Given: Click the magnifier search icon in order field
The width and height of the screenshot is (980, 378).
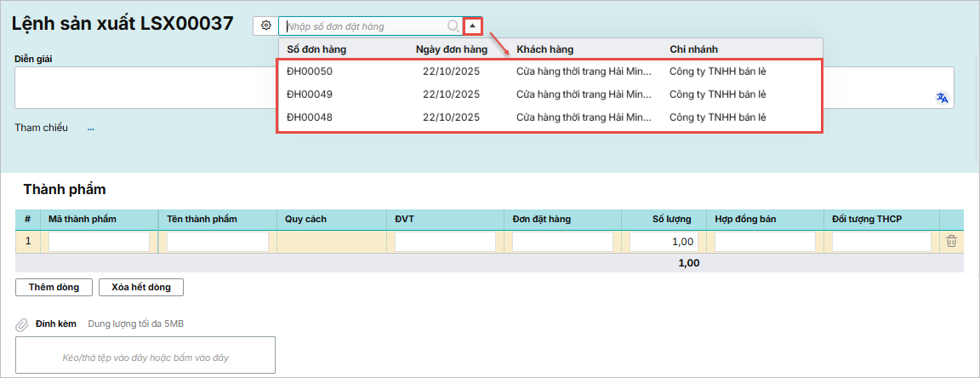Looking at the screenshot, I should coord(453,26).
